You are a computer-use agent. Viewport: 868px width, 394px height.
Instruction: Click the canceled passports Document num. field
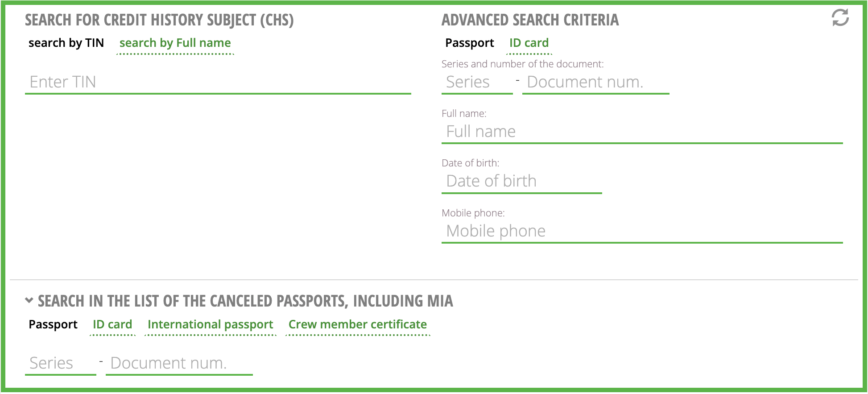[179, 364]
